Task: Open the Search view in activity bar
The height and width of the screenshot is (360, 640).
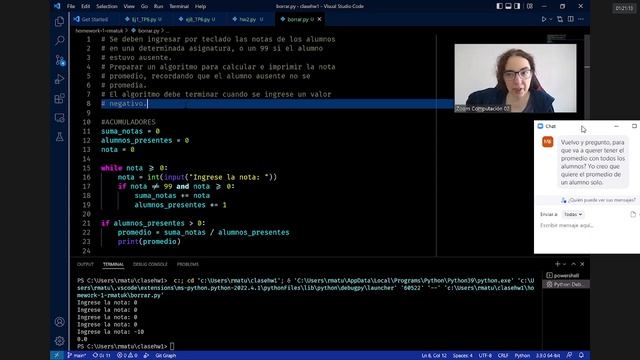Action: pos(60,40)
